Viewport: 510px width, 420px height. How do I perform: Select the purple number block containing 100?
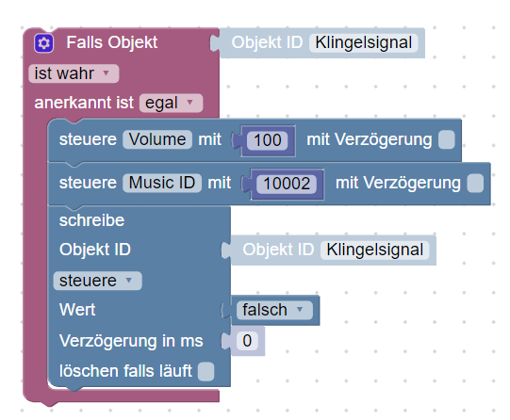point(268,140)
